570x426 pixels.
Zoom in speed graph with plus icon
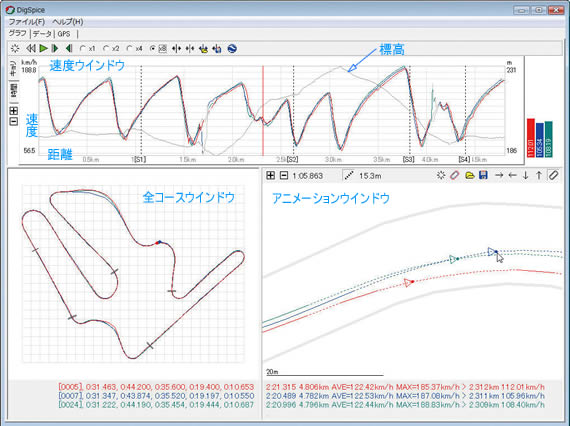point(13,110)
